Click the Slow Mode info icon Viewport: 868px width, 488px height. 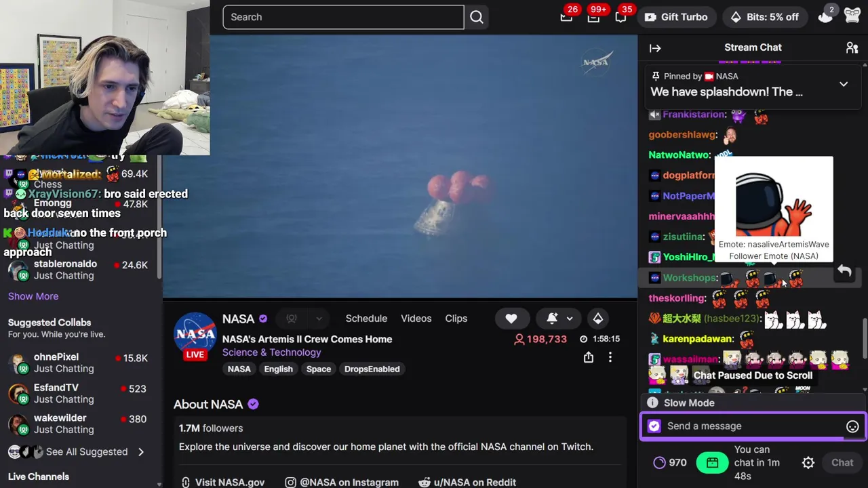[652, 403]
